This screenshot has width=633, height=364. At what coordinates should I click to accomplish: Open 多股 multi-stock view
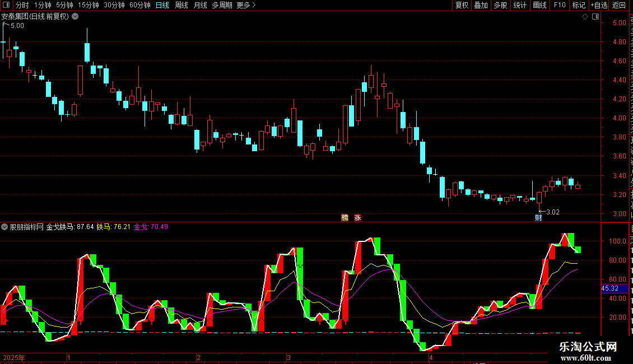click(501, 5)
